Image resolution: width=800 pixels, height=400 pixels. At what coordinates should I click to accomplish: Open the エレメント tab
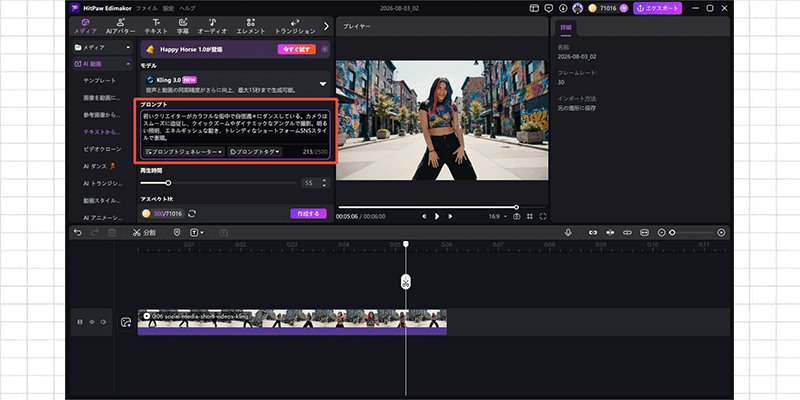[x=251, y=26]
